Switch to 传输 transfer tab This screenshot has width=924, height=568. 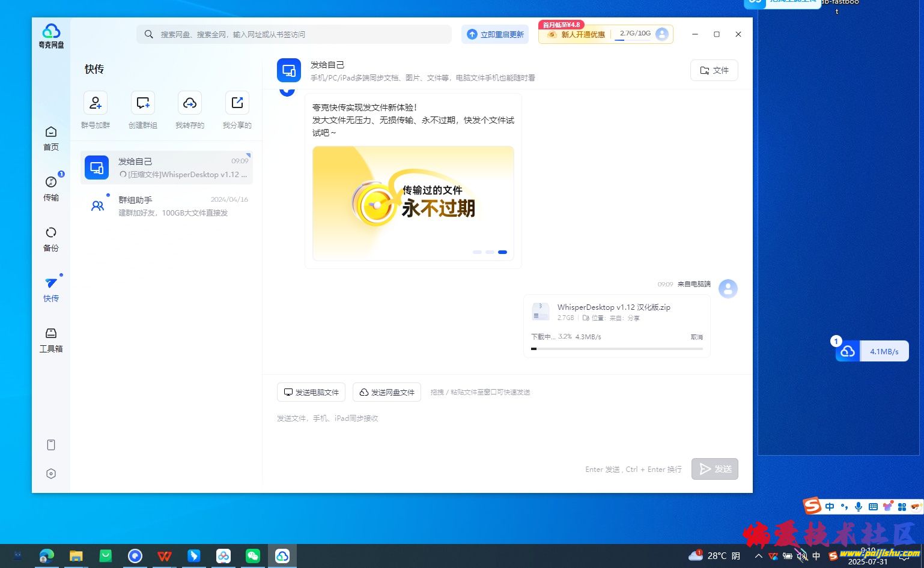click(51, 189)
